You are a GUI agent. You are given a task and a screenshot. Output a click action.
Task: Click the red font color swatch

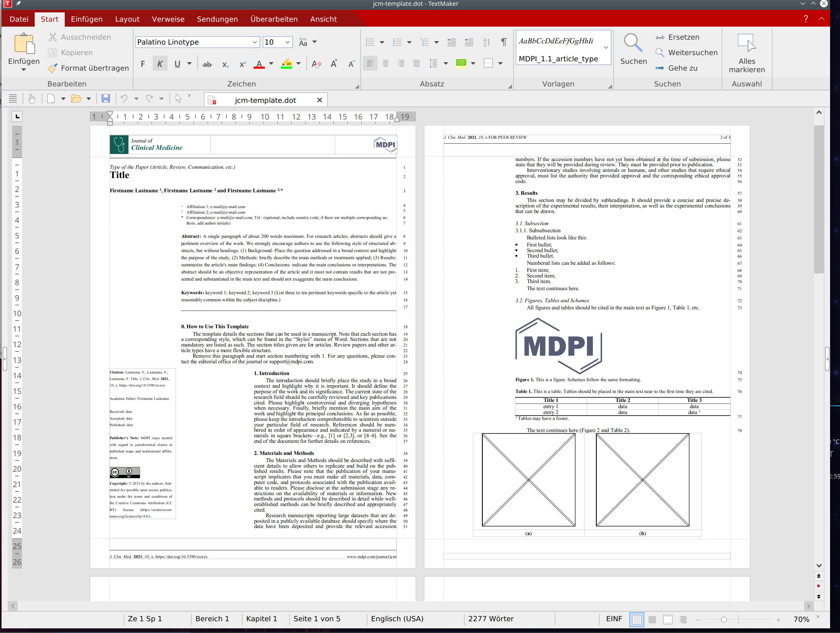[x=259, y=64]
